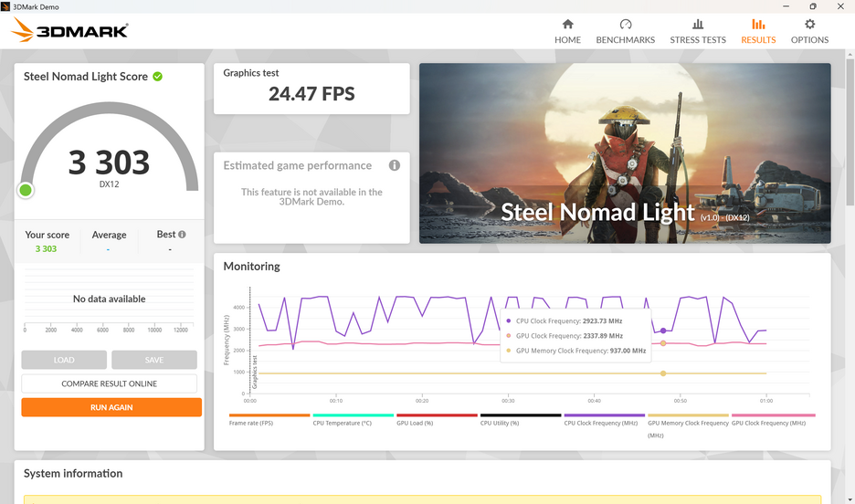
Task: Click the Estimated game performance heading
Action: [297, 165]
